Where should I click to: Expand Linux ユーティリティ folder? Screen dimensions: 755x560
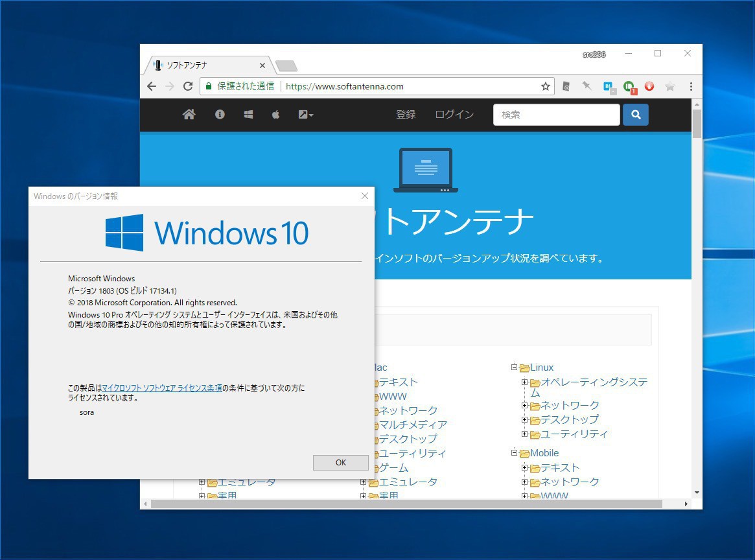pos(524,434)
